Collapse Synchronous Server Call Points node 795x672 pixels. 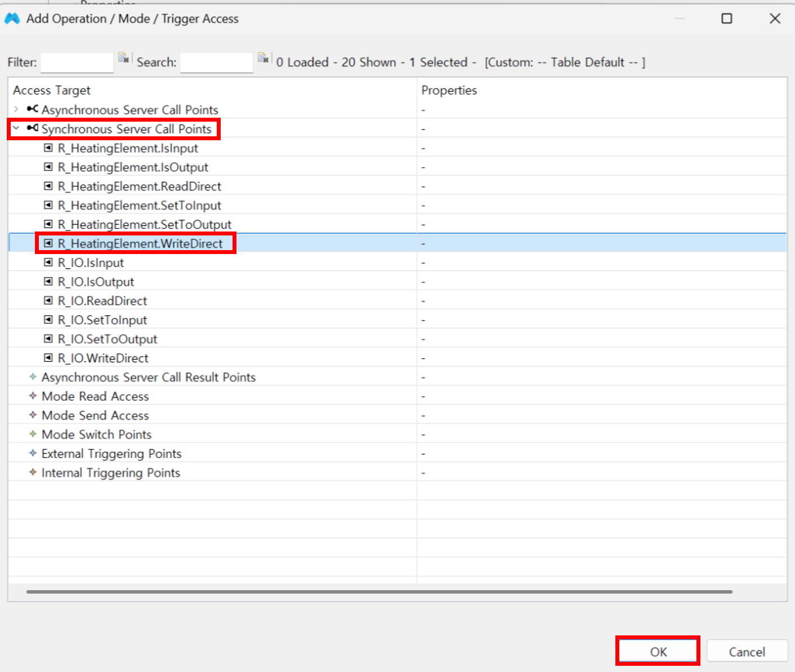pyautogui.click(x=16, y=128)
